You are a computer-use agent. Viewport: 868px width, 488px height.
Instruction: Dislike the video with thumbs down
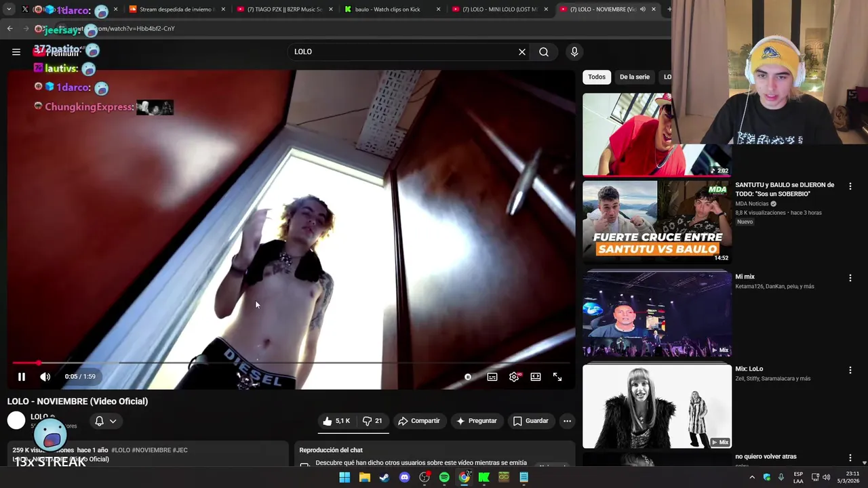pos(372,421)
